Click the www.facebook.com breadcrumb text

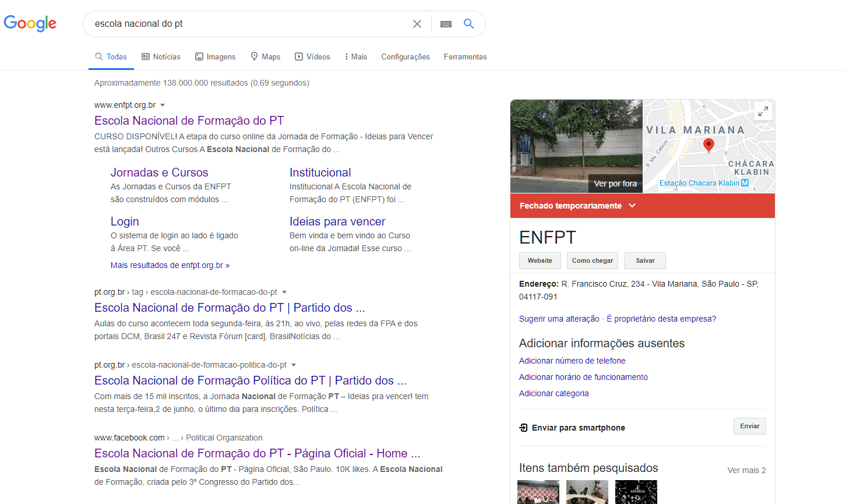coord(129,438)
